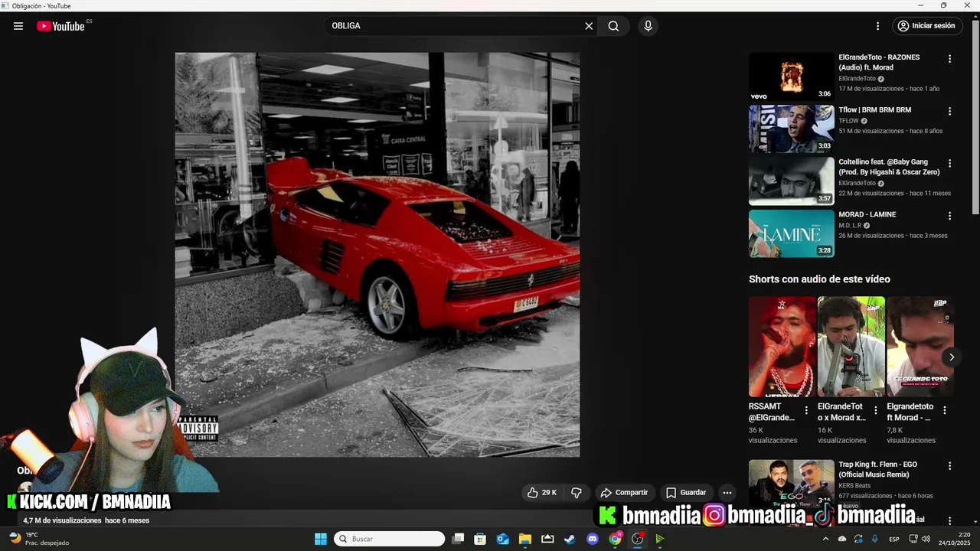Open OneDrive cloud tray icon

point(842,539)
